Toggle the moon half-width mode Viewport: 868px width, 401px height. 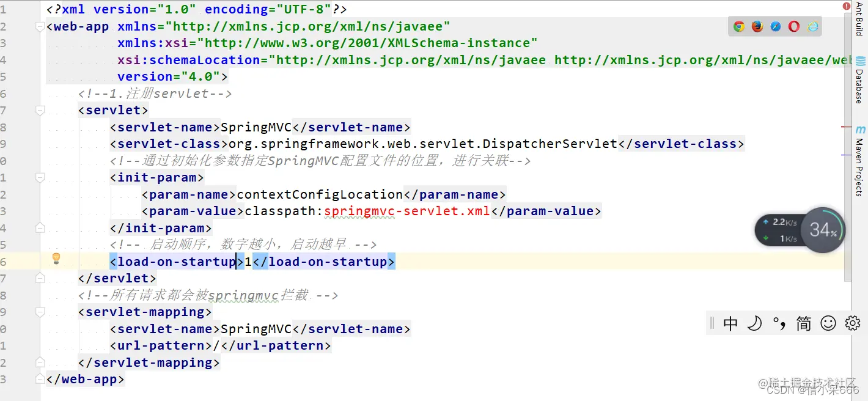click(755, 323)
